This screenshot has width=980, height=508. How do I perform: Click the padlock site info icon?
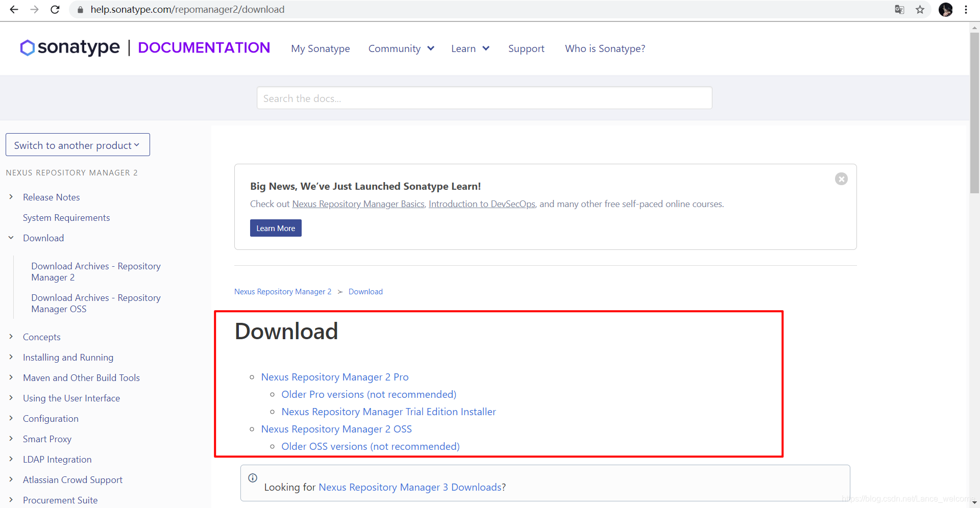click(x=80, y=10)
